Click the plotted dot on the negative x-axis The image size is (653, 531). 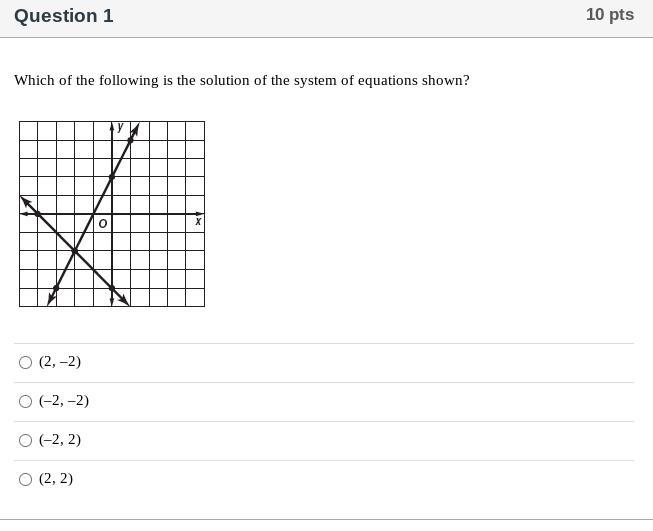pos(37,214)
